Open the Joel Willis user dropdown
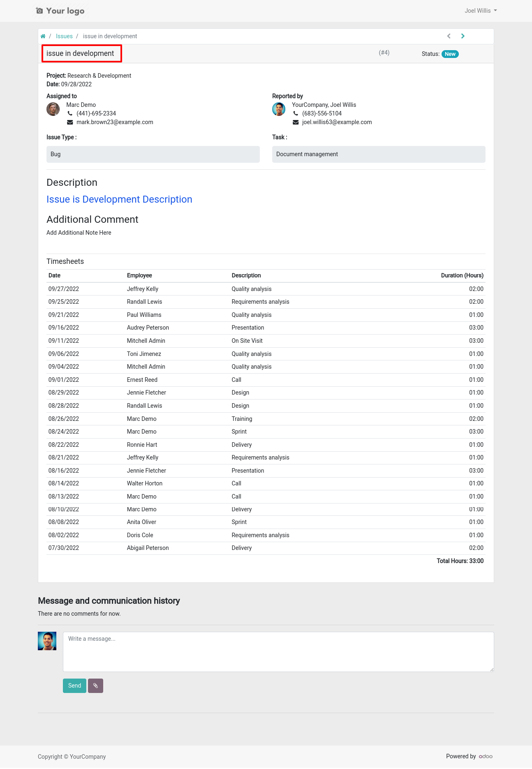The image size is (532, 769). [x=481, y=11]
